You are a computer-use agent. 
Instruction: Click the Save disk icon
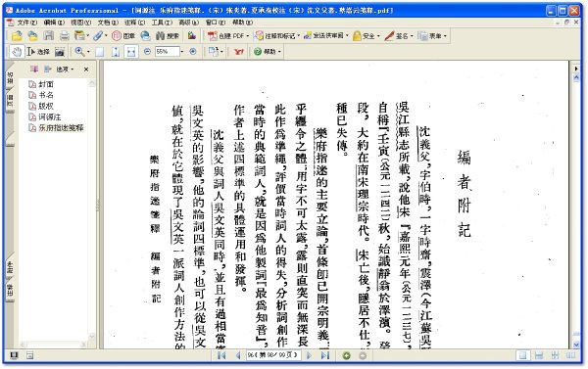point(49,36)
